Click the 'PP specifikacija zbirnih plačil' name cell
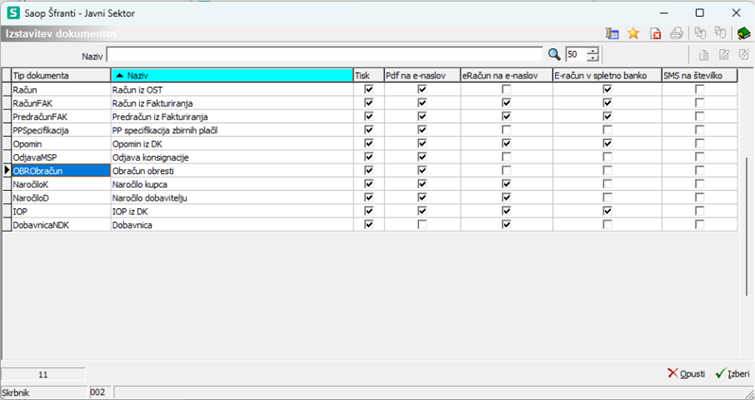The width and height of the screenshot is (755, 400). point(232,130)
